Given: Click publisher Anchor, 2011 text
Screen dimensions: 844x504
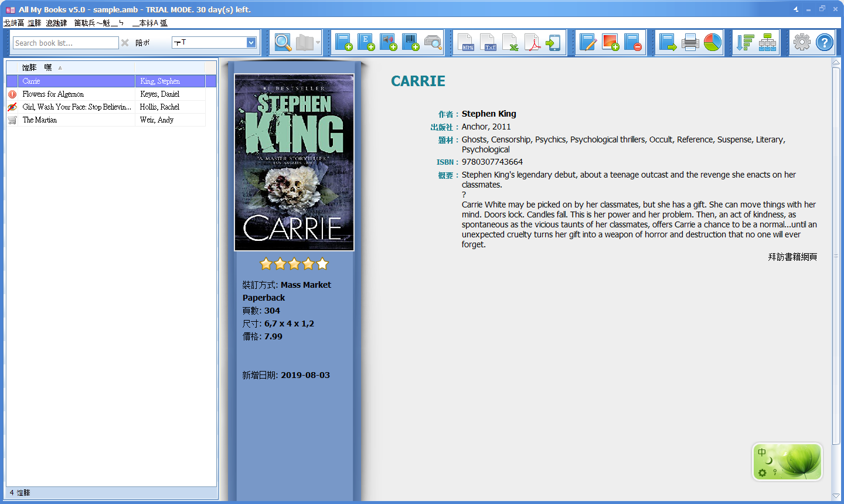Looking at the screenshot, I should point(486,127).
